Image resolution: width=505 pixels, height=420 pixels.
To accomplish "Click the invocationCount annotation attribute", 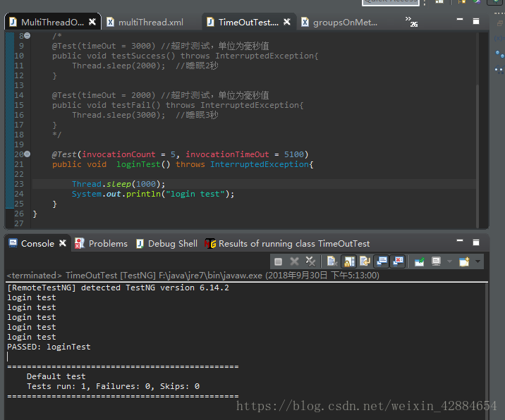I will (118, 154).
